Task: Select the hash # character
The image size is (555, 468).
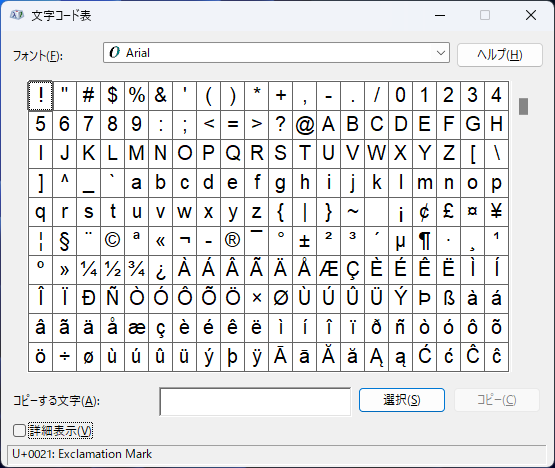Action: [x=88, y=96]
